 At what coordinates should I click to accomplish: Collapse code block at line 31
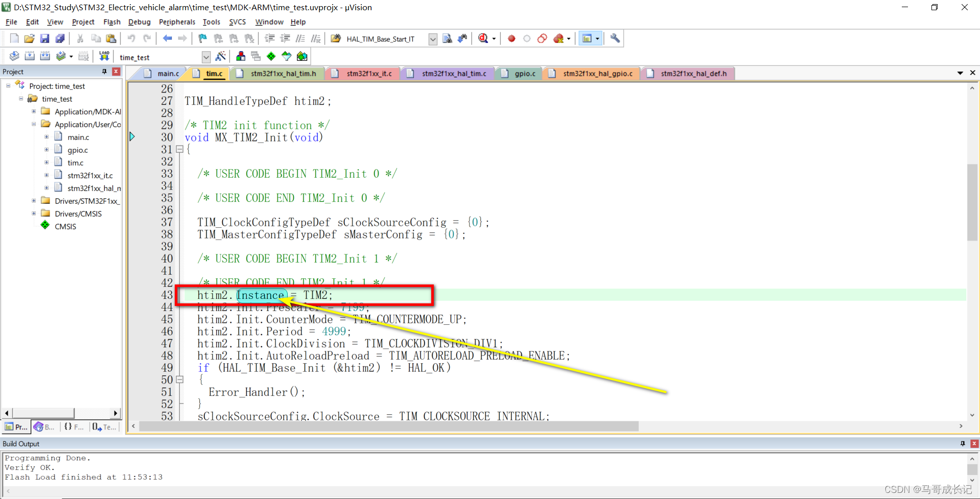click(x=179, y=149)
